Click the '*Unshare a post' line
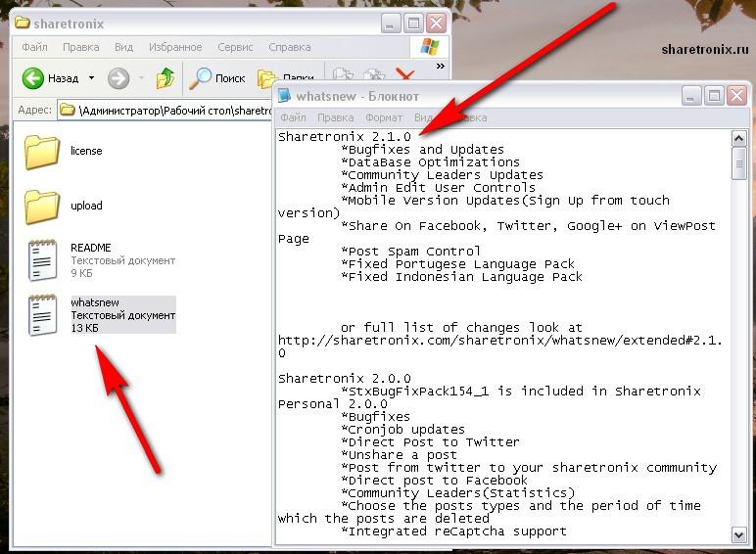 pos(399,455)
